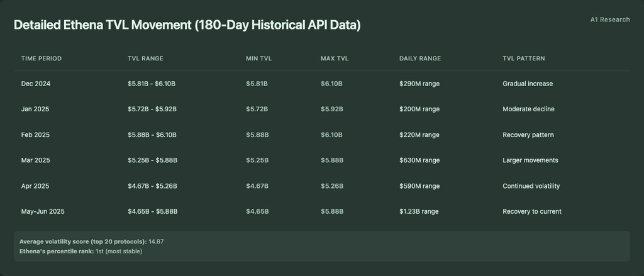Viewport: 644px width, 276px height.
Task: Click the $4.65B minimum TVL value
Action: click(x=257, y=211)
